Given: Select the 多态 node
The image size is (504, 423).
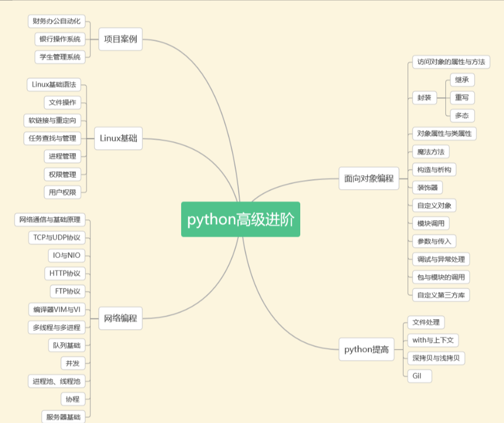Looking at the screenshot, I should point(462,115).
